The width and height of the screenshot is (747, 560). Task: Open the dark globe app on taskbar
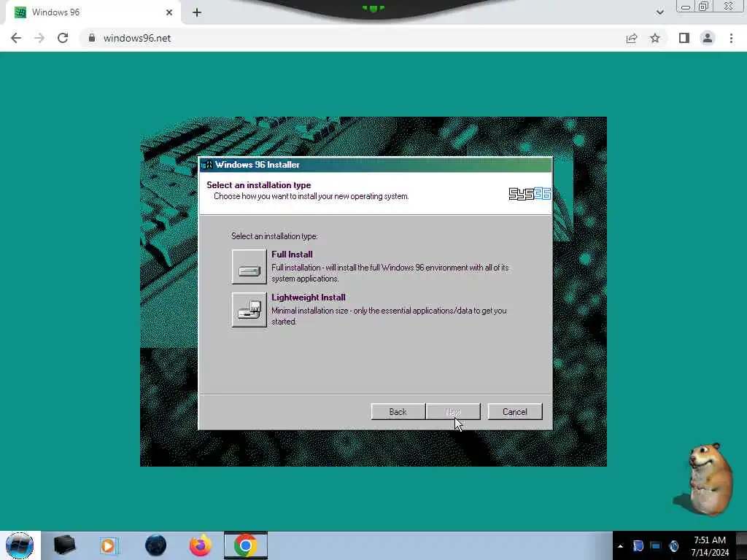[x=155, y=545]
